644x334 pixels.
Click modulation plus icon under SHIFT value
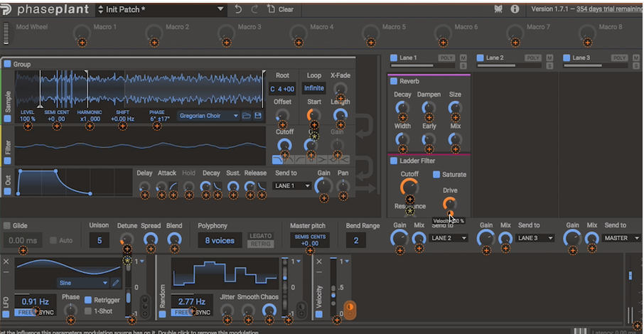point(122,126)
